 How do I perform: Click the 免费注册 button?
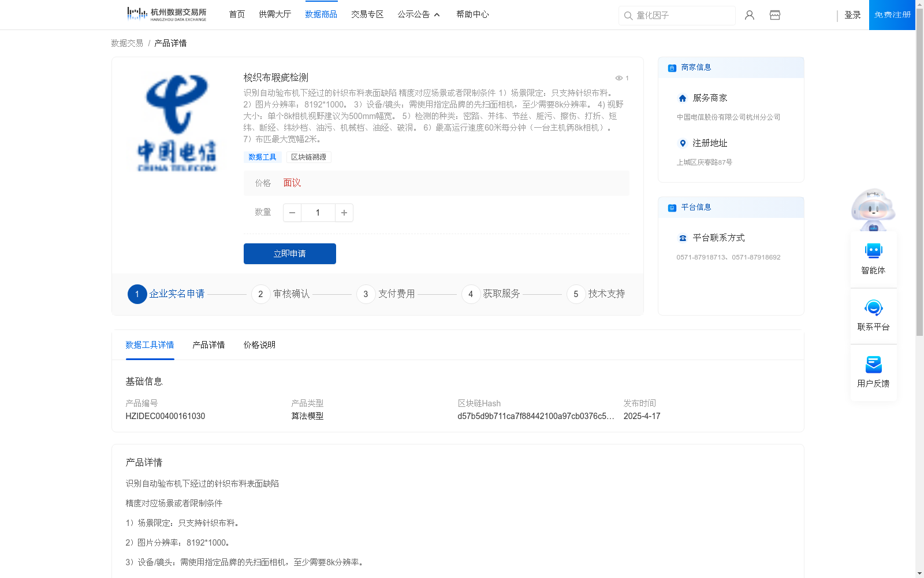click(892, 15)
